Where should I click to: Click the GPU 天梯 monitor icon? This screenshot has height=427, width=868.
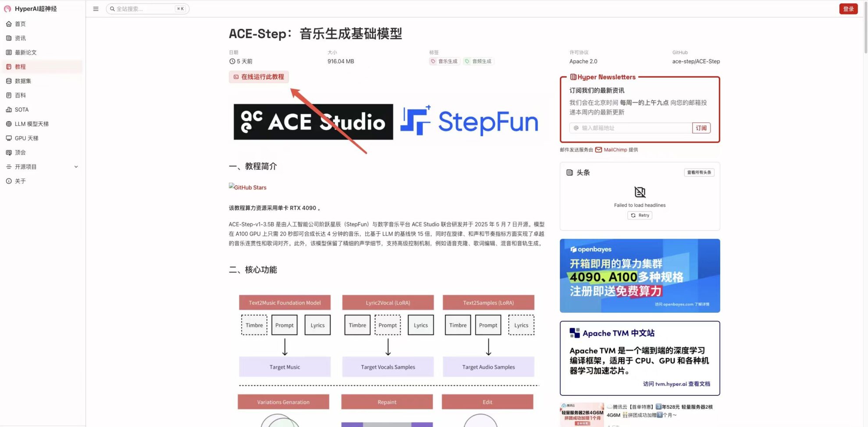click(9, 138)
